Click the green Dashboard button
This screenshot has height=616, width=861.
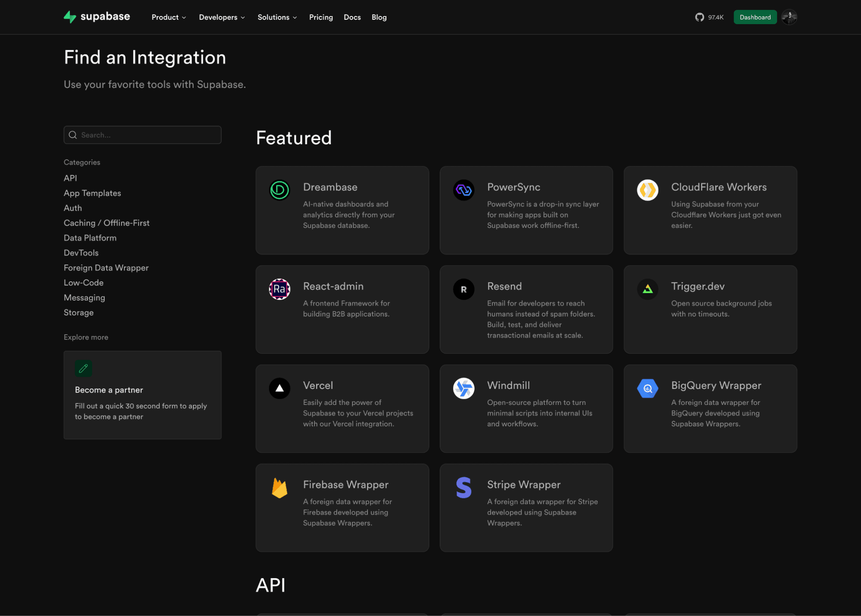pos(755,17)
